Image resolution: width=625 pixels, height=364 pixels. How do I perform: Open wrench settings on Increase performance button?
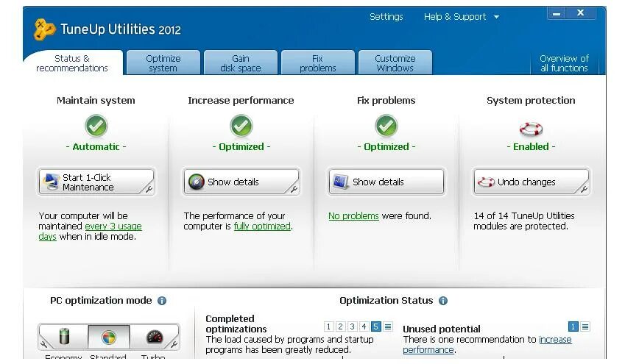click(294, 189)
